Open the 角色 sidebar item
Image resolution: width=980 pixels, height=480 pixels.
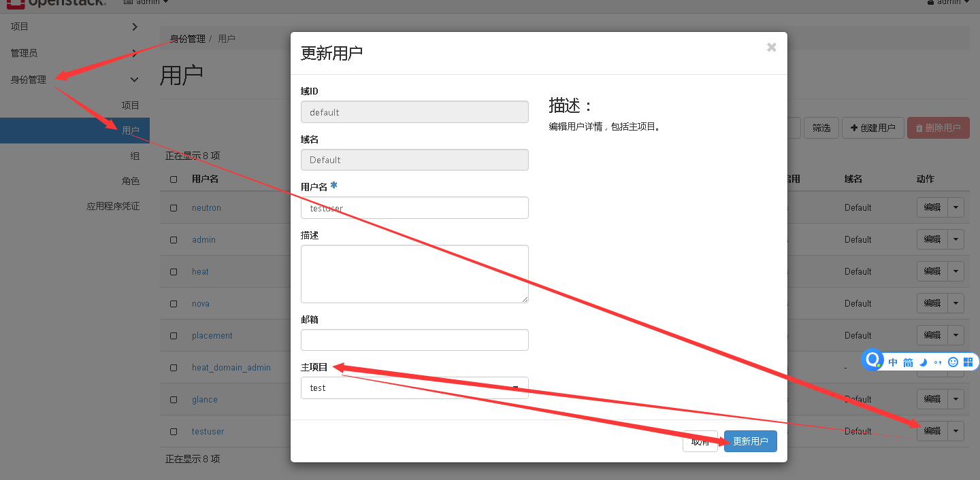130,181
